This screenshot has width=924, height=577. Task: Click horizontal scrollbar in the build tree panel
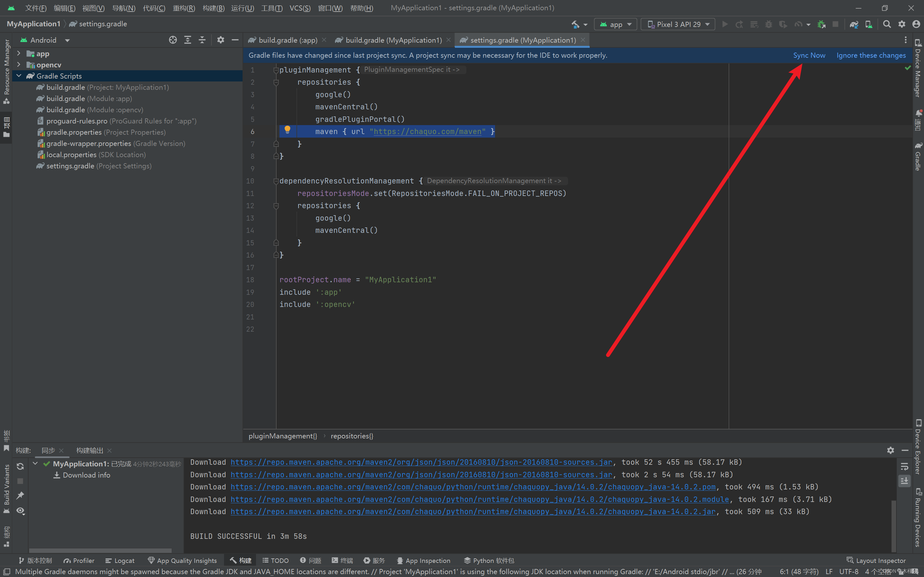100,550
